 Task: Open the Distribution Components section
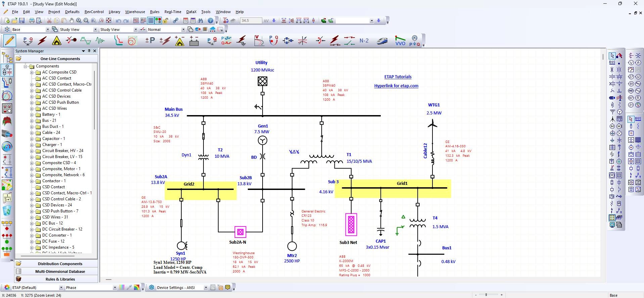click(56, 264)
